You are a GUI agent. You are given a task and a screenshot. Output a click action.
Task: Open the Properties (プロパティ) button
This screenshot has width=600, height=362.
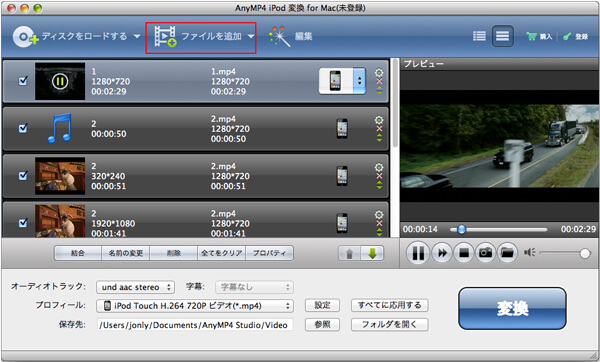(269, 253)
